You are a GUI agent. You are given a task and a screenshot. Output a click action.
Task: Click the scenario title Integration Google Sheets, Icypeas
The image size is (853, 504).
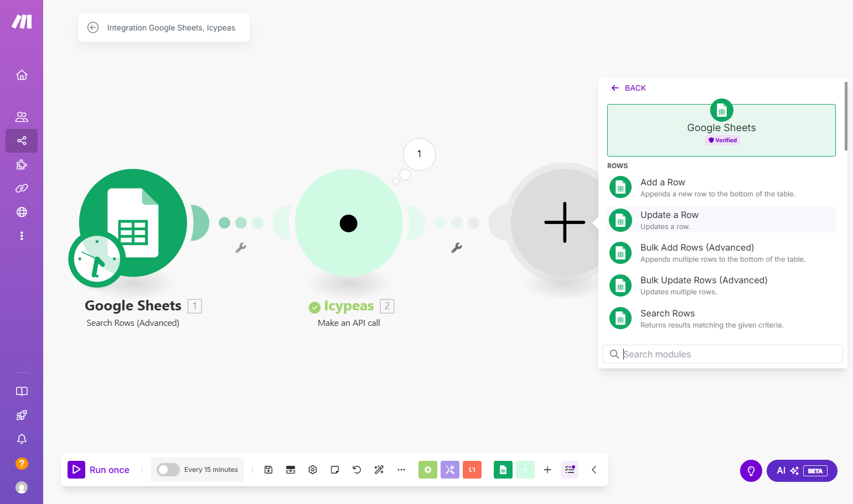coord(171,28)
